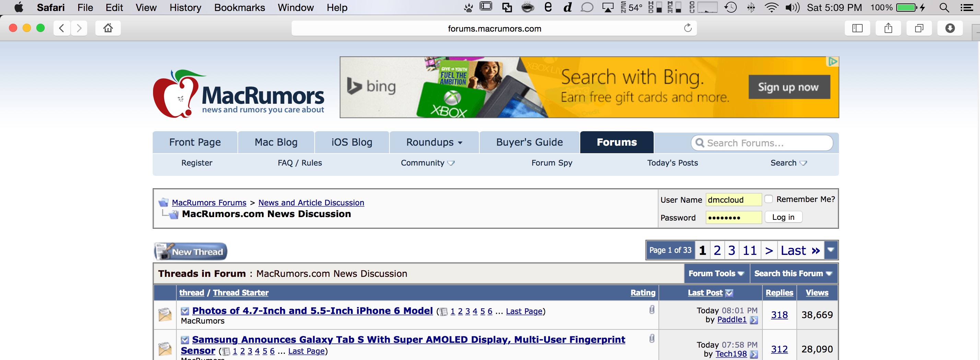Viewport: 980px width, 360px height.
Task: Open page jump dropdown arrow
Action: click(831, 250)
